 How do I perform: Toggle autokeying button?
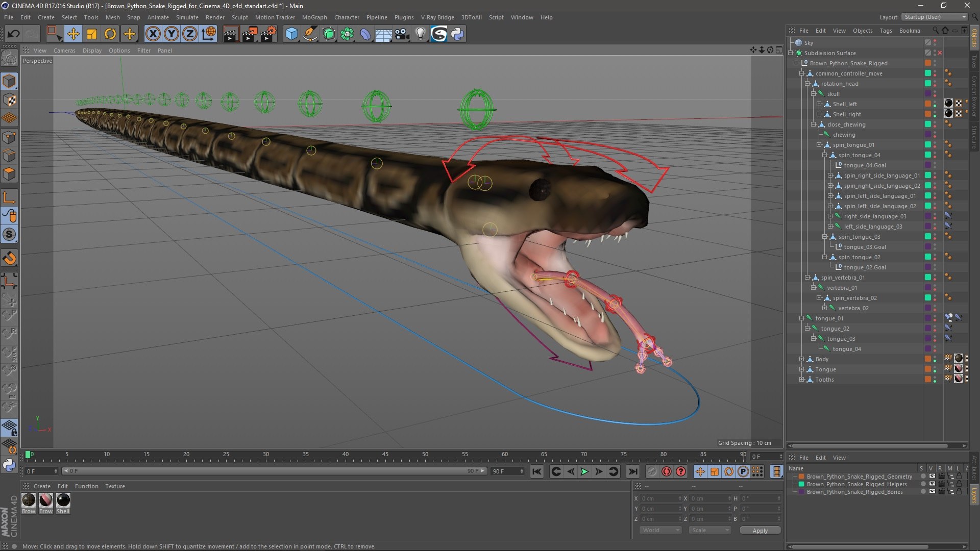pyautogui.click(x=666, y=471)
